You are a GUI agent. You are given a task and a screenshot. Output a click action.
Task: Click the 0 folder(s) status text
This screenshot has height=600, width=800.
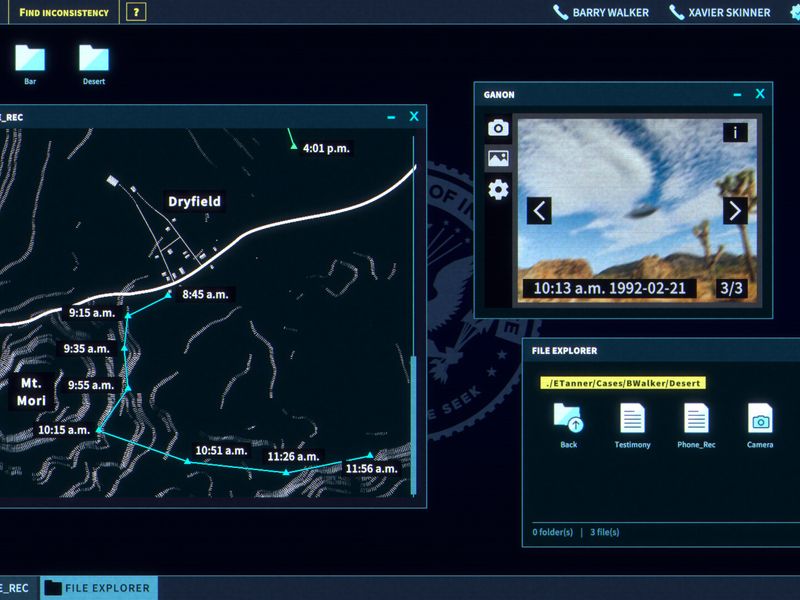pyautogui.click(x=553, y=532)
